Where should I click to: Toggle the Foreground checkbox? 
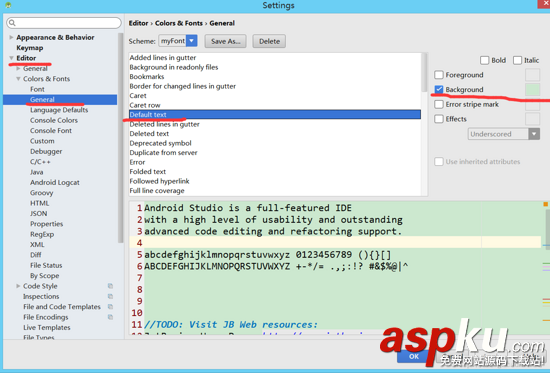[439, 75]
